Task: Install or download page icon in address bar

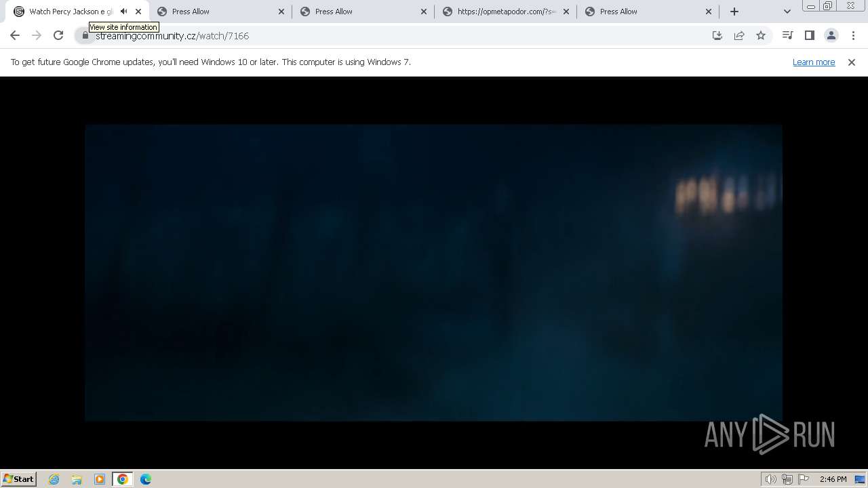Action: pyautogui.click(x=717, y=35)
